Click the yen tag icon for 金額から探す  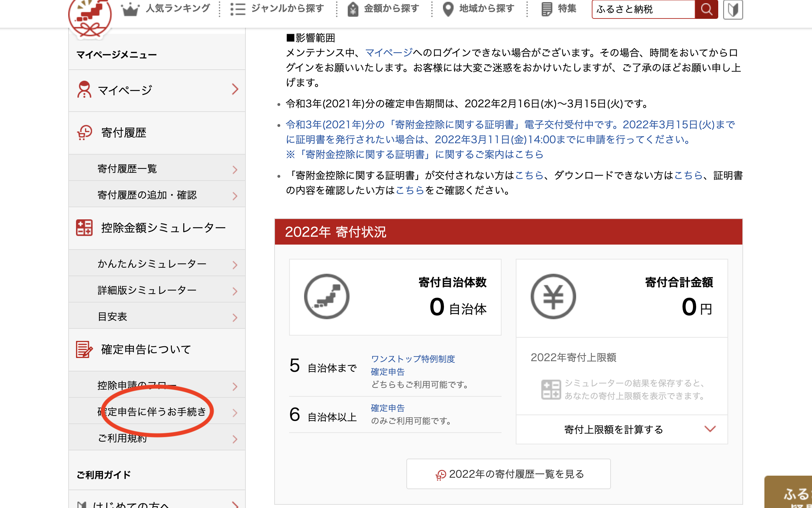[x=353, y=9]
